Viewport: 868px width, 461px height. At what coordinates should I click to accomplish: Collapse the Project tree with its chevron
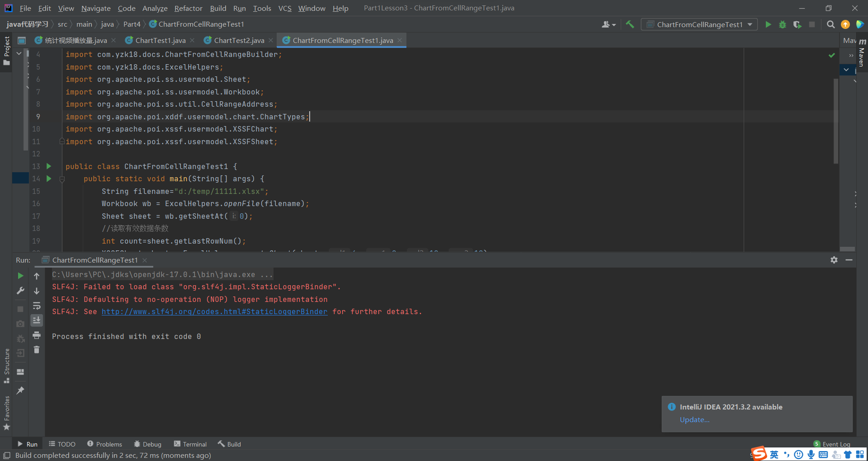pyautogui.click(x=19, y=53)
